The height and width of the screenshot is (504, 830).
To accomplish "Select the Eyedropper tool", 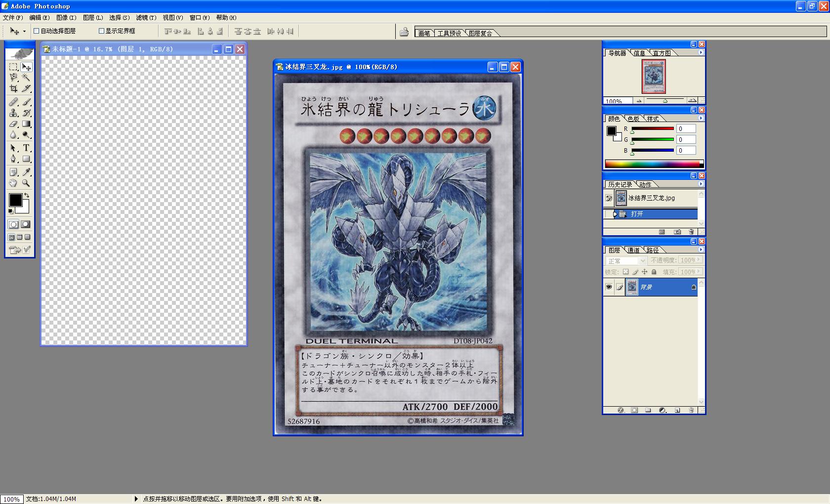I will click(26, 172).
